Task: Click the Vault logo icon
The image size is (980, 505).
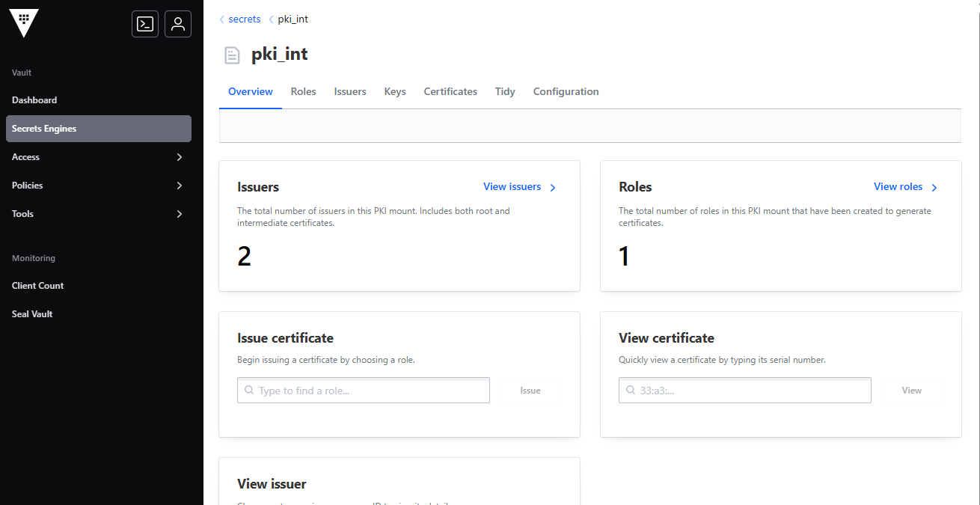Action: pyautogui.click(x=24, y=24)
